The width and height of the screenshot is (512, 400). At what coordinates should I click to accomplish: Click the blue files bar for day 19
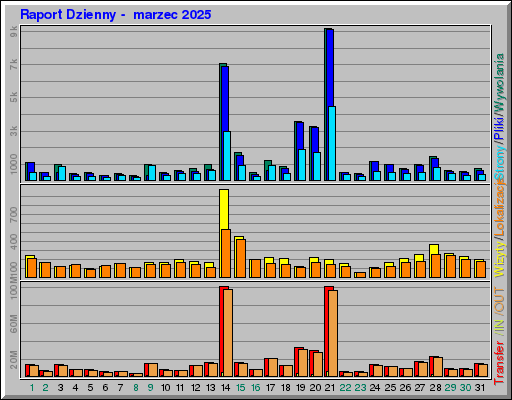coord(300,136)
